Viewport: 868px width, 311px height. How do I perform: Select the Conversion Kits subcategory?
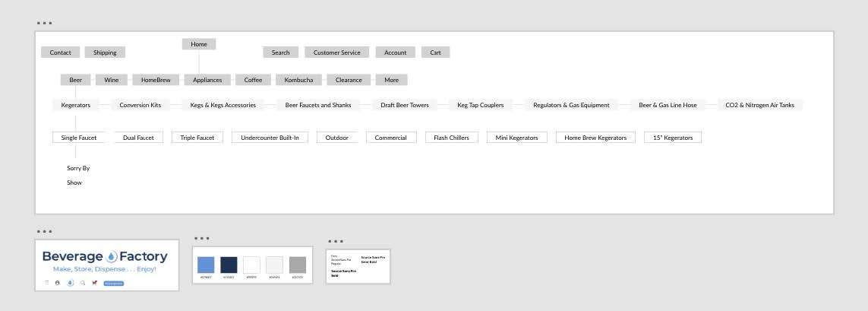pos(140,105)
